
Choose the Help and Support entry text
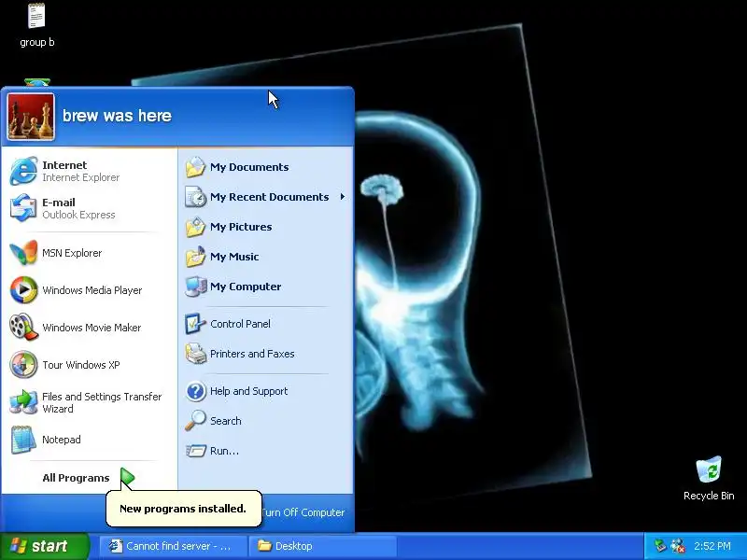[x=248, y=391]
